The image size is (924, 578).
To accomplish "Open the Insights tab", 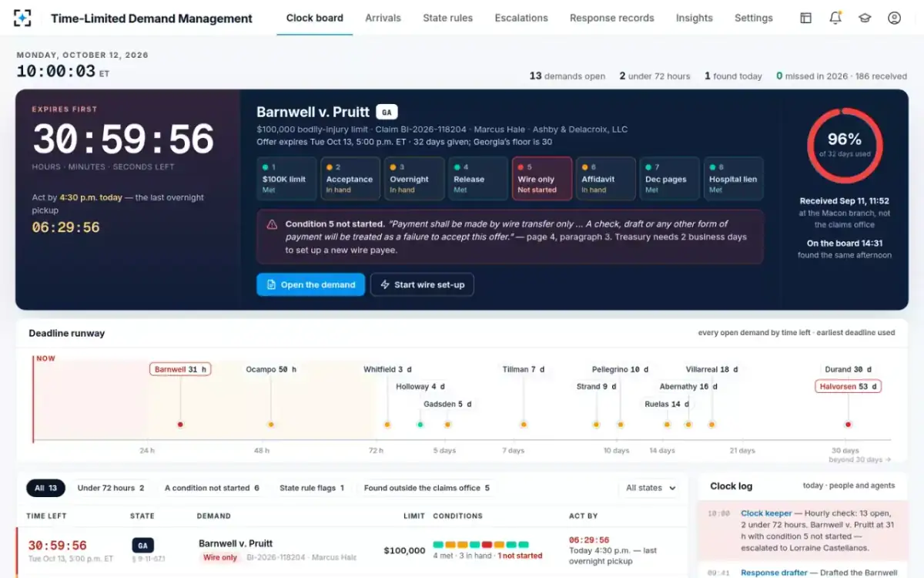I will point(695,18).
